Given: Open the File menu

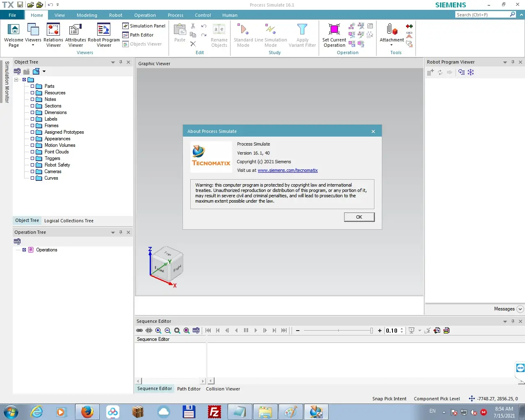Looking at the screenshot, I should point(12,15).
